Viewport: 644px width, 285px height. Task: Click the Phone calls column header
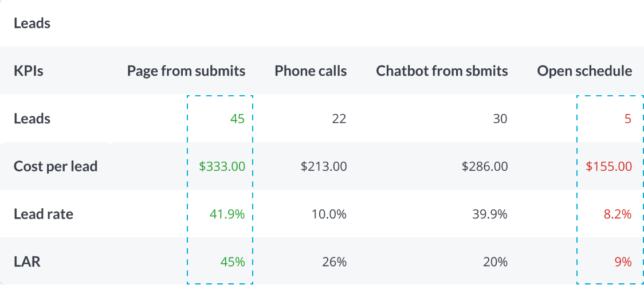click(x=311, y=71)
